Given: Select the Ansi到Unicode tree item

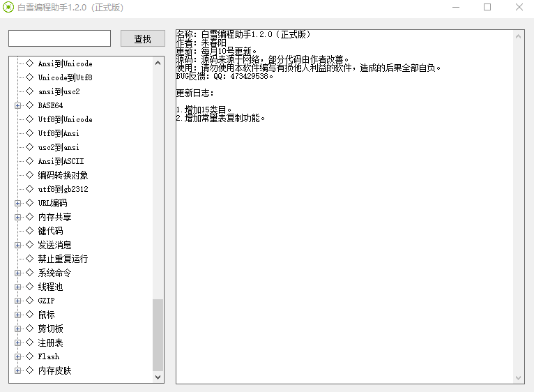Looking at the screenshot, I should point(65,63).
